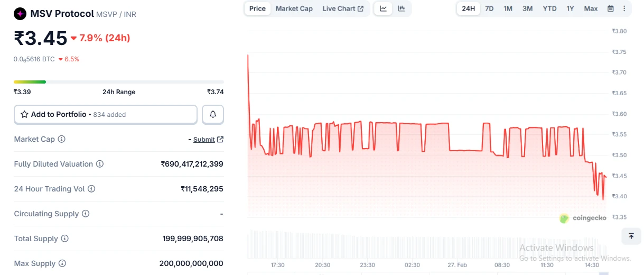
Task: Click the Market Cap info icon
Action: [61, 139]
